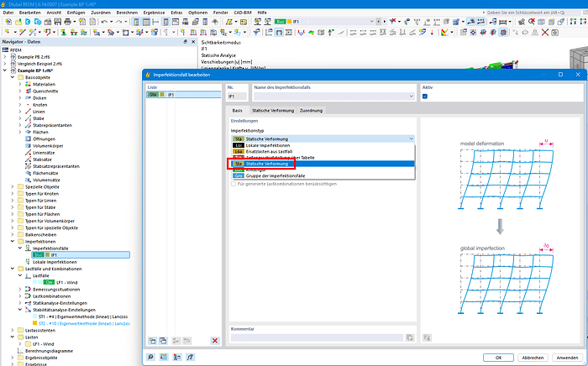588x366 pixels.
Task: Click previous load case arrow in toolbar
Action: [379, 22]
